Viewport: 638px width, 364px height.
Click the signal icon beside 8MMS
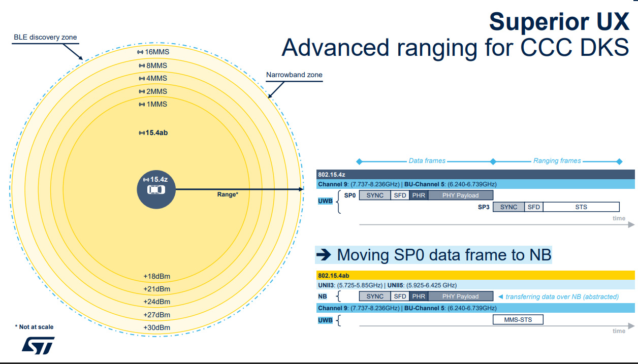click(142, 65)
